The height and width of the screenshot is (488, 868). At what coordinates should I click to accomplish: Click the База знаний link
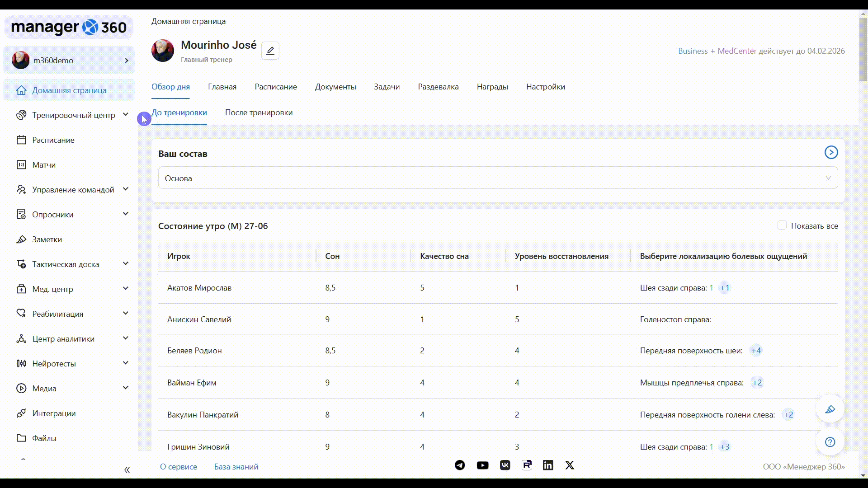click(236, 467)
